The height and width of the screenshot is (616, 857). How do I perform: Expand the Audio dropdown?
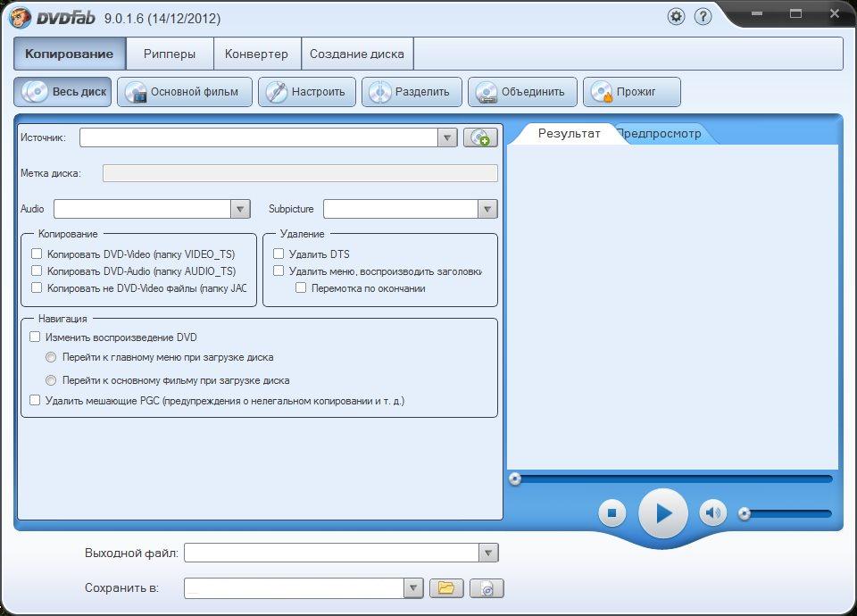tap(240, 209)
